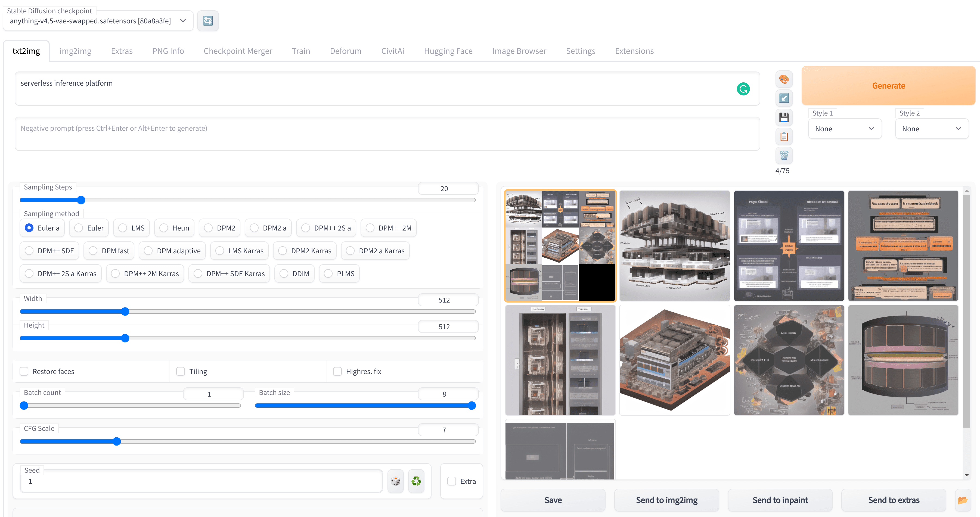Image resolution: width=980 pixels, height=517 pixels.
Task: Expand the Style 2 dropdown
Action: (931, 129)
